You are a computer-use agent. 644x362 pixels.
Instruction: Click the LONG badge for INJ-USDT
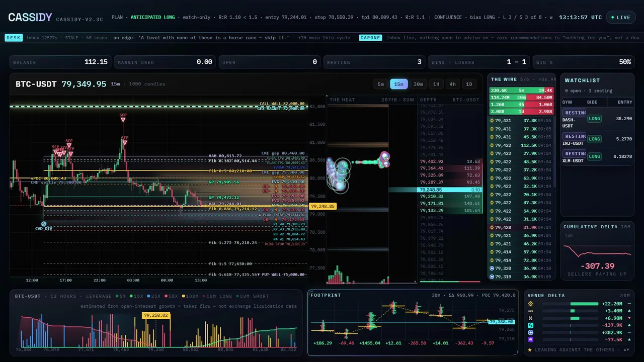point(594,139)
